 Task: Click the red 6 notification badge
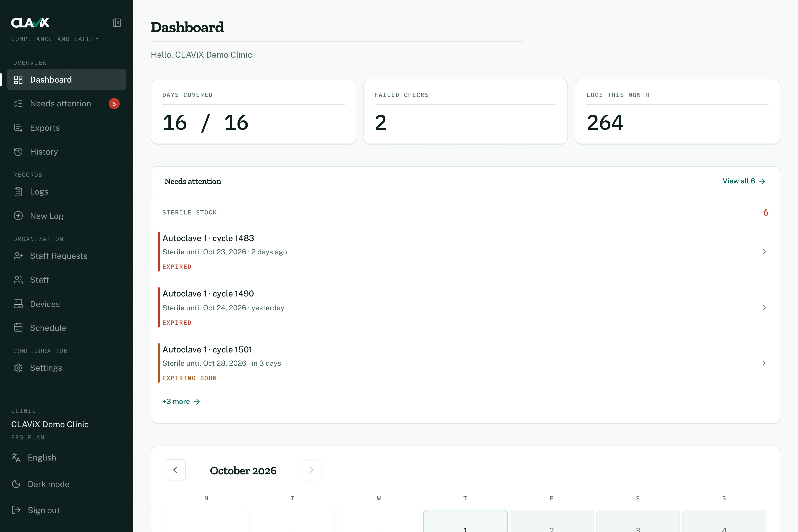[114, 104]
